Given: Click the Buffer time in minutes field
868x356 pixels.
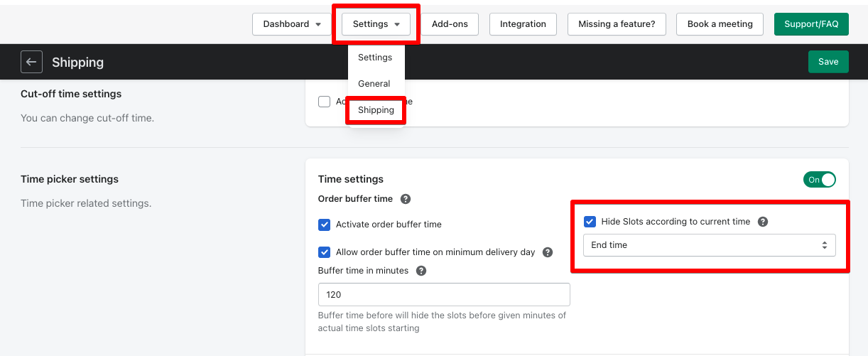Looking at the screenshot, I should tap(444, 295).
